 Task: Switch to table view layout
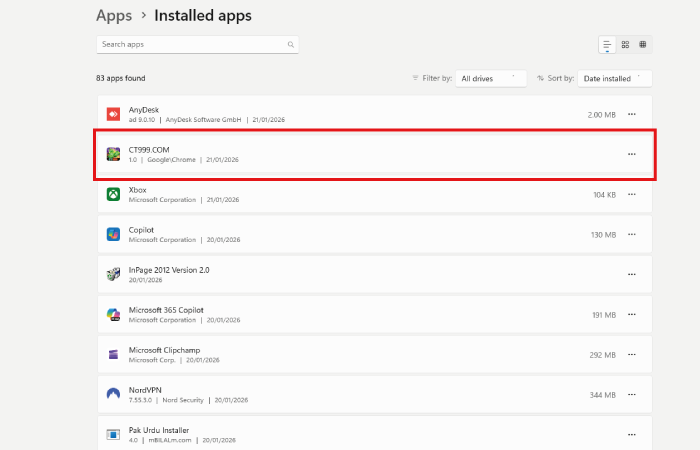coord(642,45)
